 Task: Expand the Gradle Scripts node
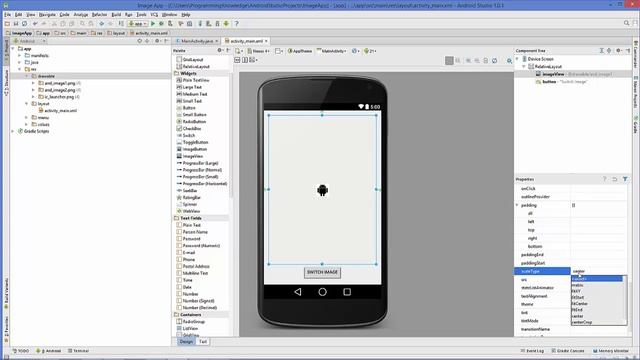coord(13,131)
